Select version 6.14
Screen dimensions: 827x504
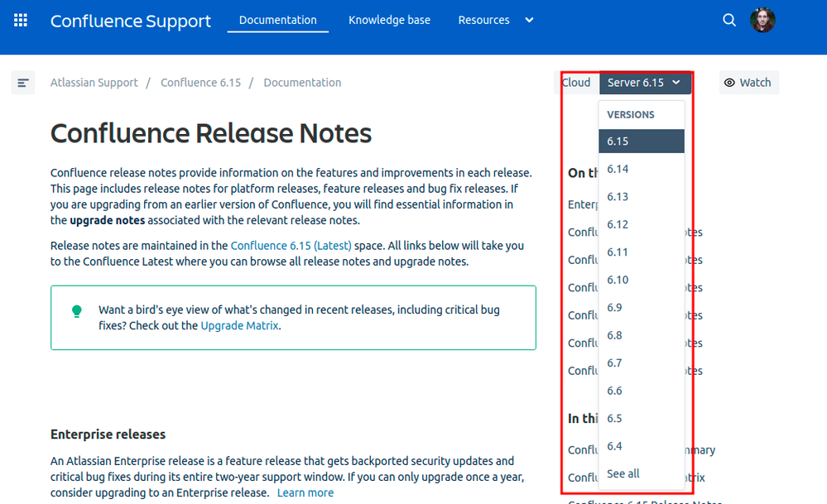click(x=642, y=169)
